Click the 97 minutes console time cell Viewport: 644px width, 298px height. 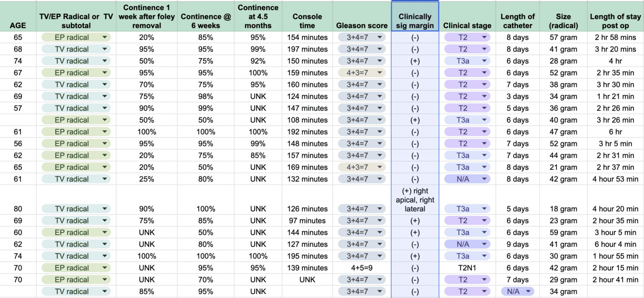point(307,220)
